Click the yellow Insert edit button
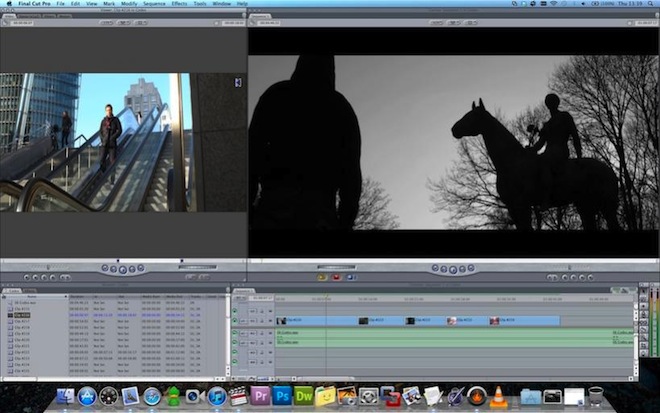660x413 pixels. tap(323, 277)
